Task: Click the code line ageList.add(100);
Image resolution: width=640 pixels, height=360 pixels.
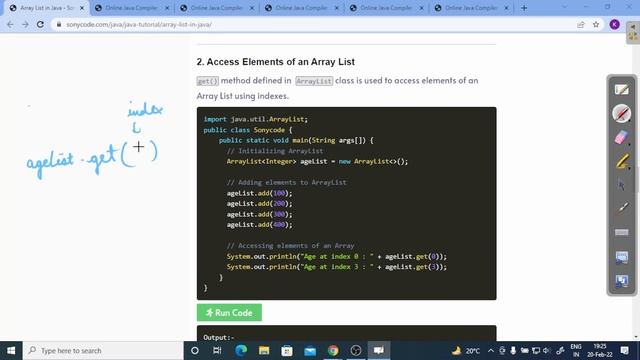Action: pyautogui.click(x=260, y=193)
